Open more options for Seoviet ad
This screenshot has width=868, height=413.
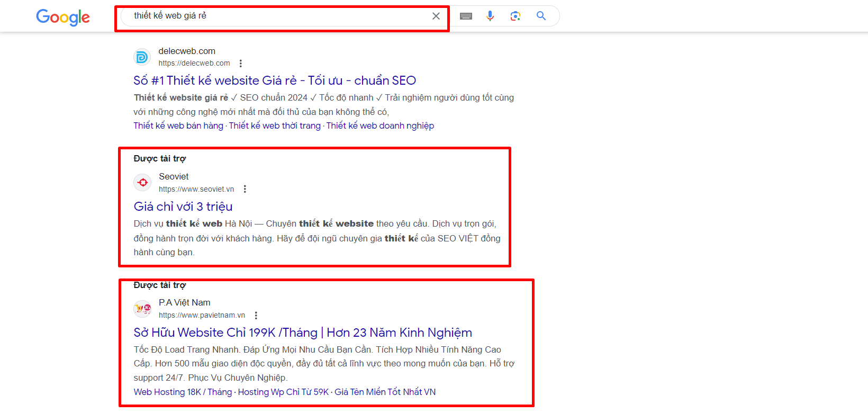pyautogui.click(x=245, y=189)
